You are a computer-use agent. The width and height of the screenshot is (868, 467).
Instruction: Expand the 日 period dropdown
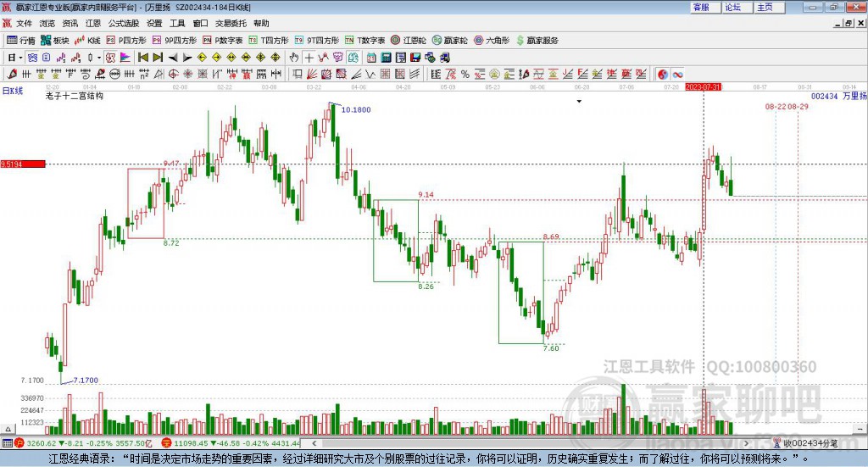[x=20, y=58]
